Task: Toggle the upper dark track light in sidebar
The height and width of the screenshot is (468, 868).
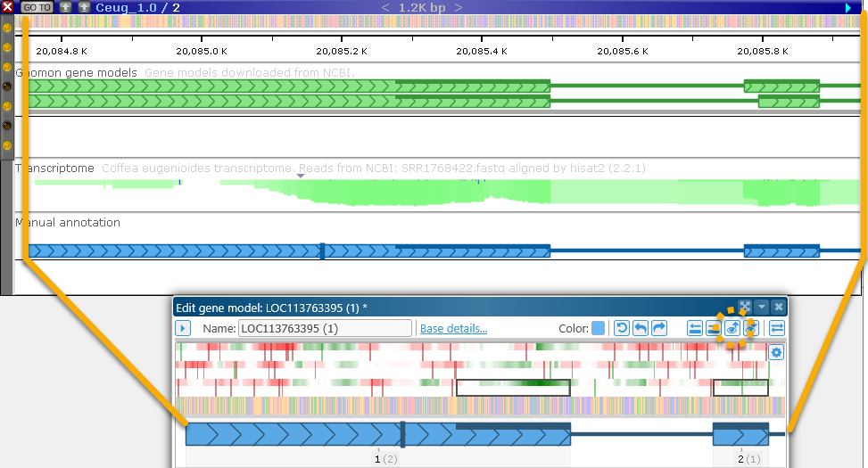Action: coord(7,86)
